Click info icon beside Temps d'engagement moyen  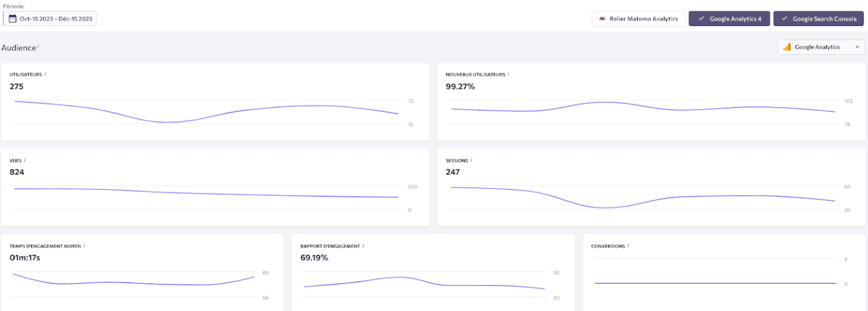84,246
